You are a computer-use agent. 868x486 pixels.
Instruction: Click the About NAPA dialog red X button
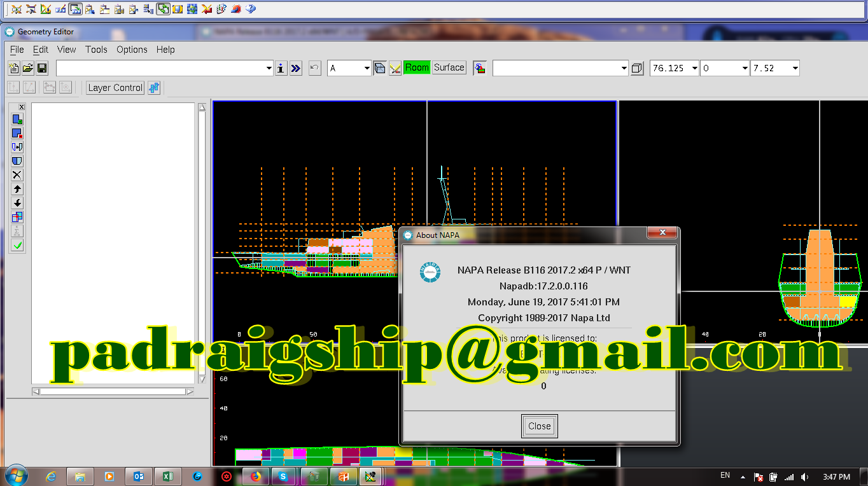(662, 233)
